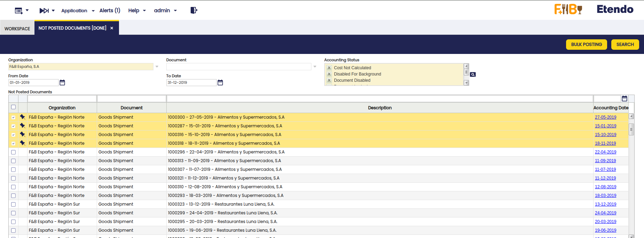Viewport: 644px width, 238px height.
Task: Click the description cell for 1000293
Action: [x=380, y=196]
